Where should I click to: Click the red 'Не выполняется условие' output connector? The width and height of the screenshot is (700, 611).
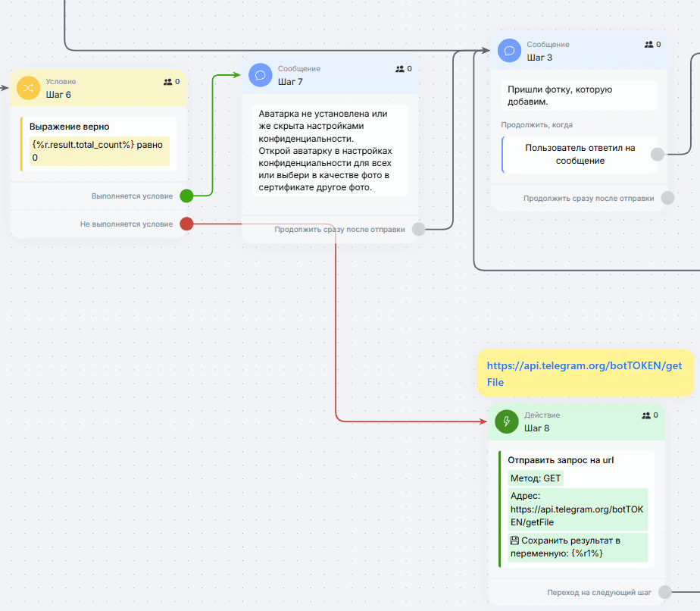pos(186,224)
